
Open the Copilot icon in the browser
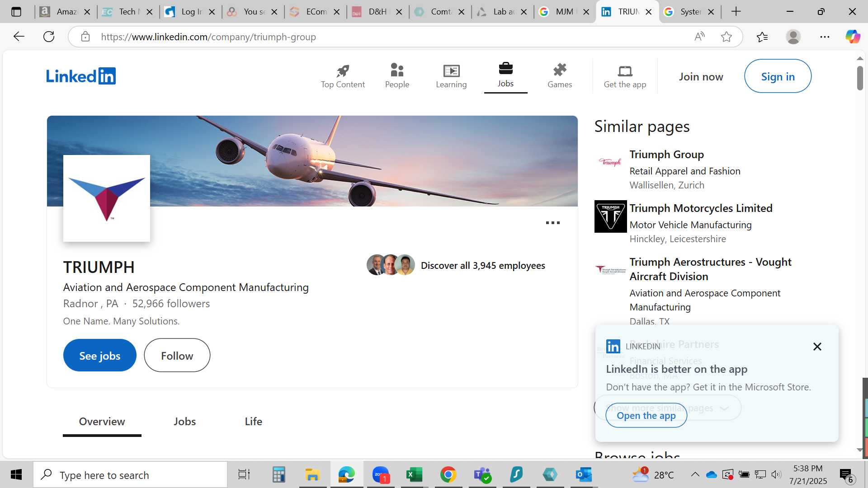pyautogui.click(x=853, y=37)
